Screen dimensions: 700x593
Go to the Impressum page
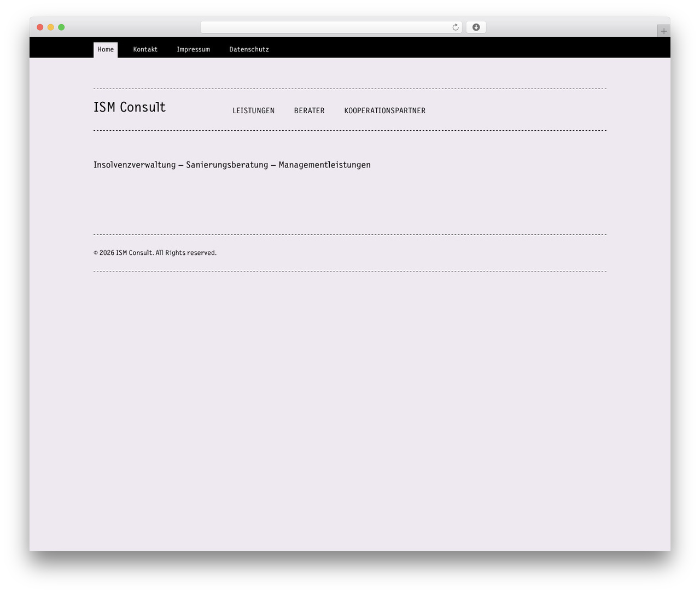click(x=193, y=49)
